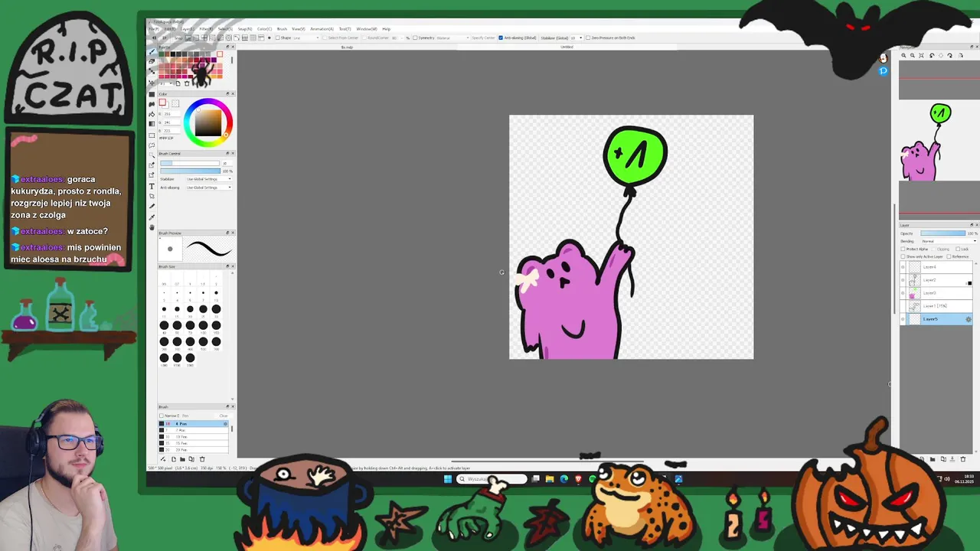Select the Lasso selection tool
Viewport: 980px width, 551px height.
point(152,145)
